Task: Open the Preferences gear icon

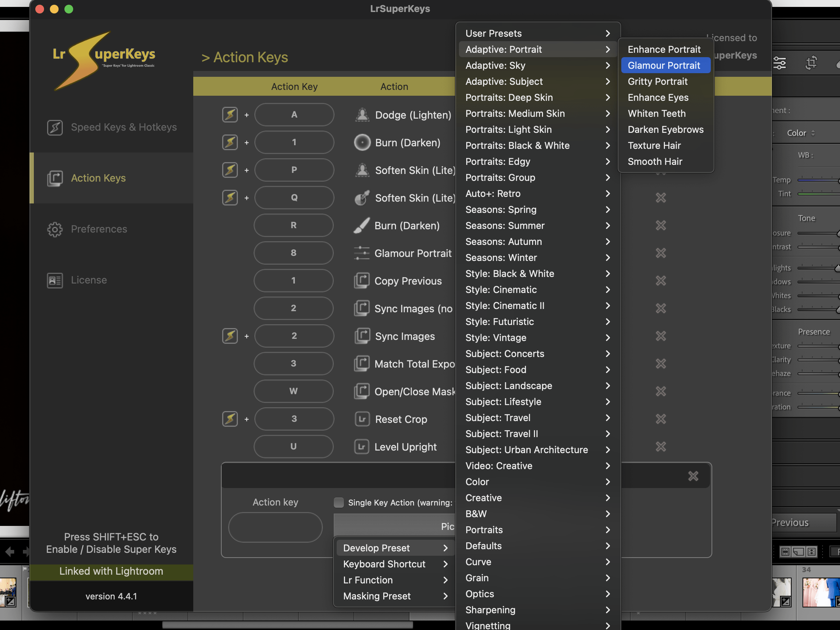Action: 55,229
